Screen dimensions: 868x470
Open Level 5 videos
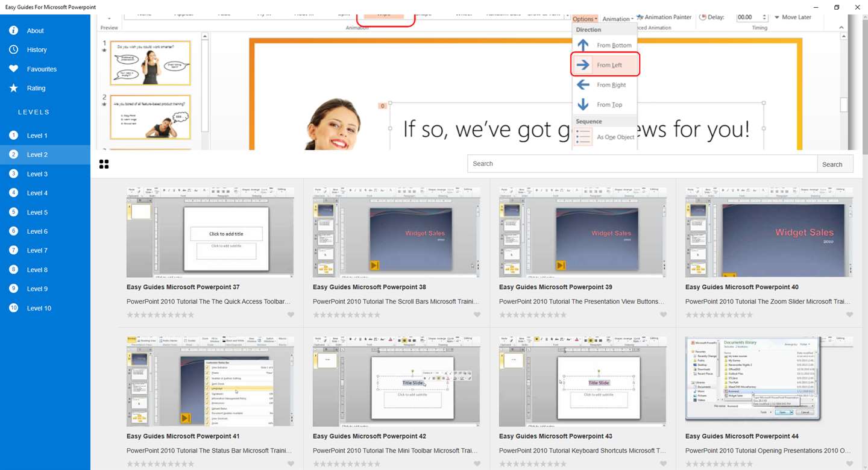click(45, 213)
